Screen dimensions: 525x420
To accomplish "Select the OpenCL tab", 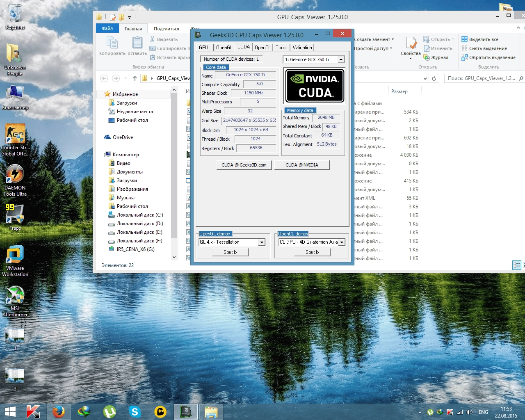I will point(262,48).
